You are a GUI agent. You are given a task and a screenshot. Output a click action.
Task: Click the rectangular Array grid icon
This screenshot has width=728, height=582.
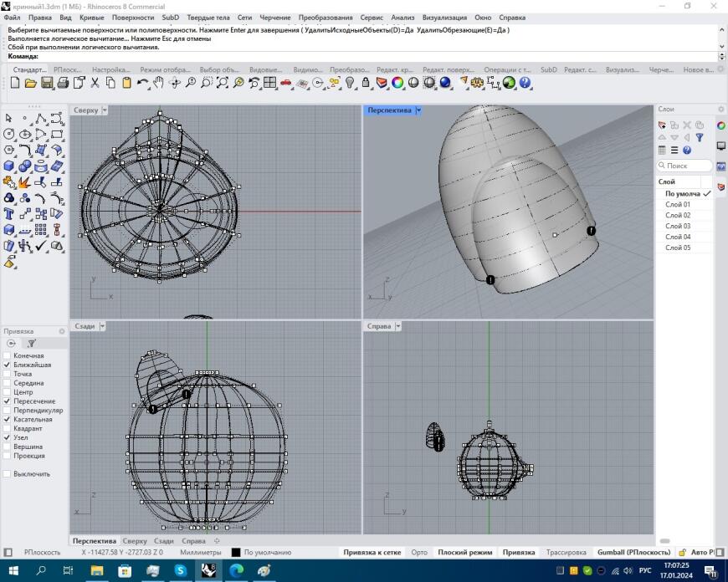[x=41, y=230]
